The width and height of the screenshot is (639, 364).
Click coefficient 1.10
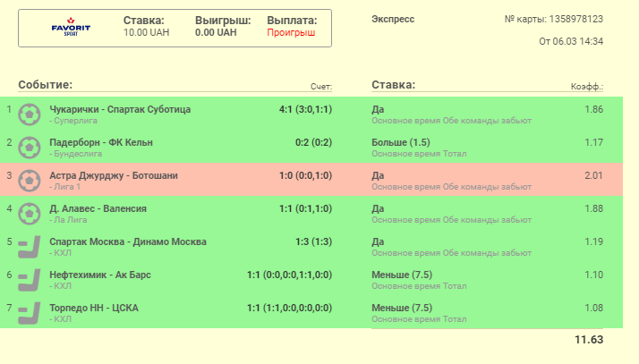coord(593,275)
